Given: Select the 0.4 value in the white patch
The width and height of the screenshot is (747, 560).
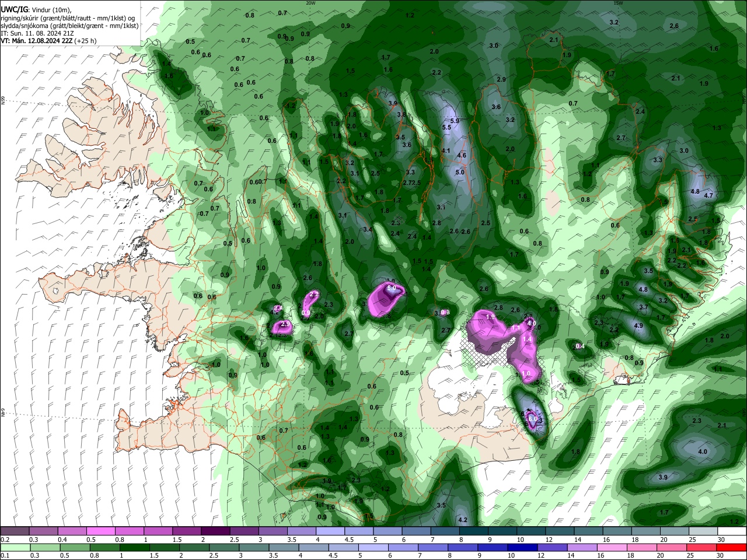Looking at the screenshot, I should click(580, 346).
